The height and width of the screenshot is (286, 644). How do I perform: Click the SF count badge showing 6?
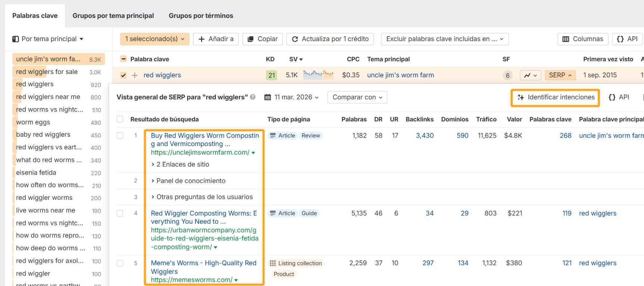(507, 75)
